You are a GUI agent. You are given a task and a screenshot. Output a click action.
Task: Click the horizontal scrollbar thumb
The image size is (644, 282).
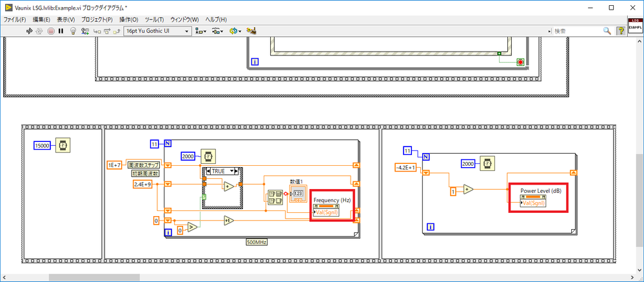click(x=95, y=277)
